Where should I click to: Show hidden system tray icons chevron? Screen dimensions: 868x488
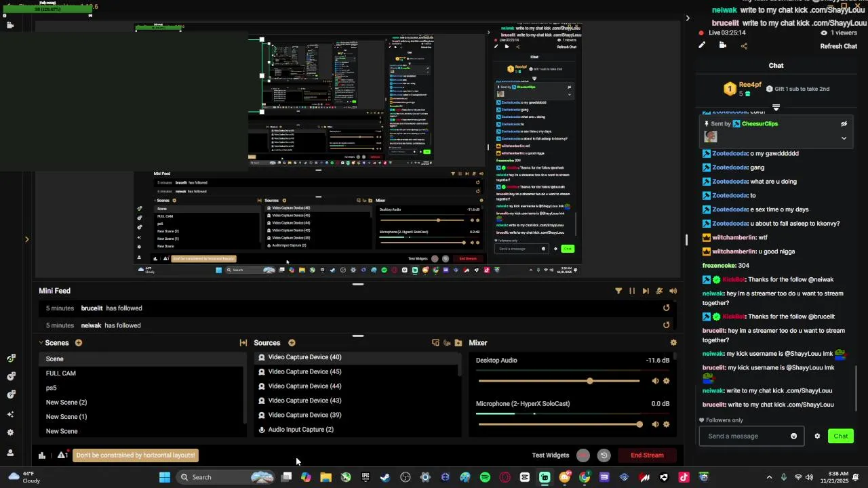[x=769, y=477]
